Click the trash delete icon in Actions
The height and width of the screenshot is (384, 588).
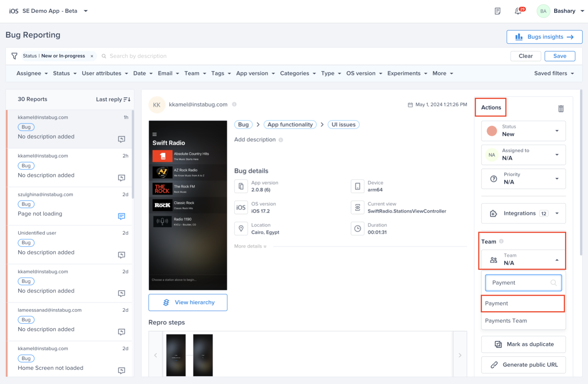pos(561,109)
